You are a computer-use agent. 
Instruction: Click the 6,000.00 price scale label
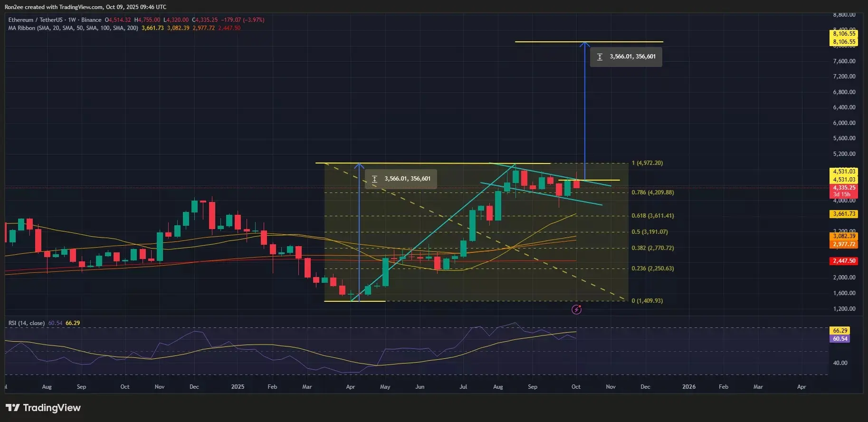(x=844, y=123)
